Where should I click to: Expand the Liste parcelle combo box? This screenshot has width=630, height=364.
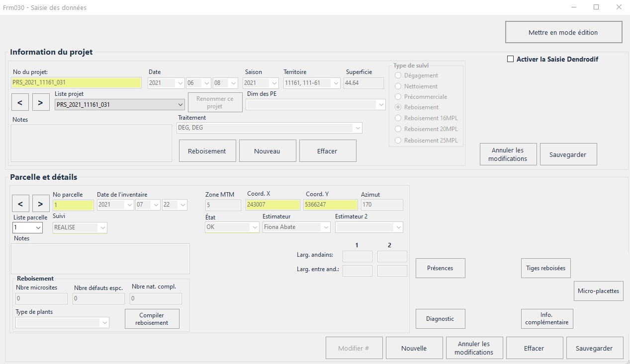38,227
